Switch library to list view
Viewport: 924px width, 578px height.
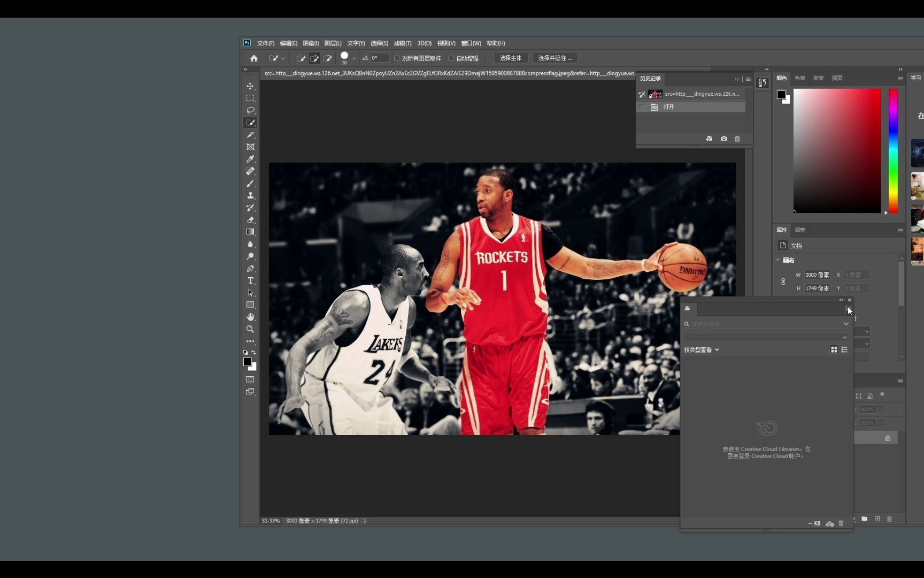click(844, 349)
